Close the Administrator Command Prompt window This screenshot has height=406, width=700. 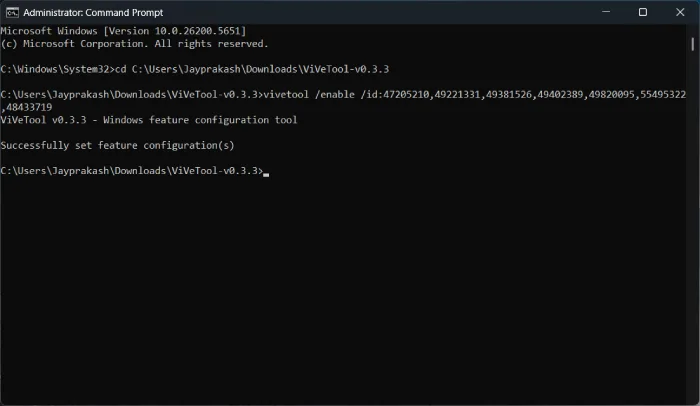680,12
